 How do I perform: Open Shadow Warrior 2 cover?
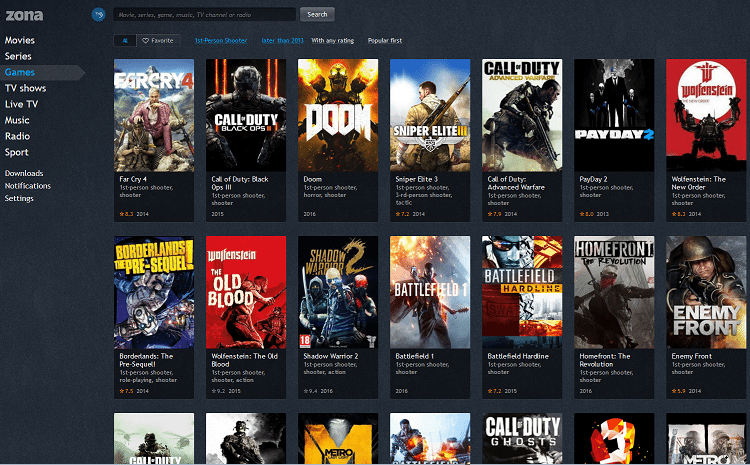[x=338, y=292]
